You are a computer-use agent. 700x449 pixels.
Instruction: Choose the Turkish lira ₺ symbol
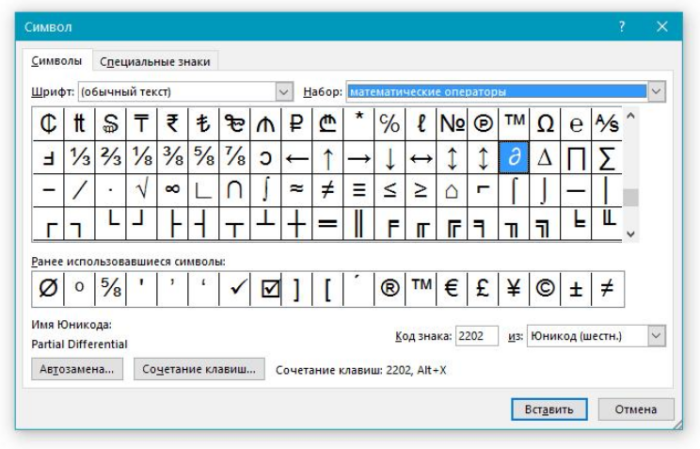(204, 124)
